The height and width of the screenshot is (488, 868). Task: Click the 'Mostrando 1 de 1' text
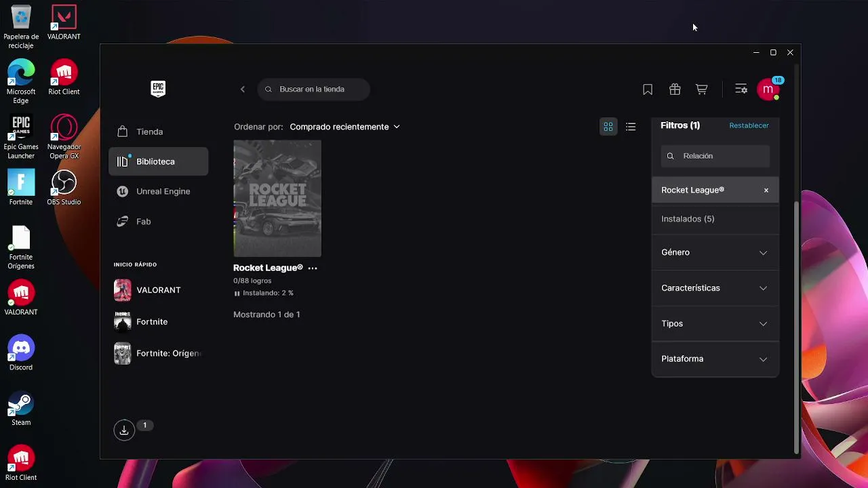tap(267, 314)
